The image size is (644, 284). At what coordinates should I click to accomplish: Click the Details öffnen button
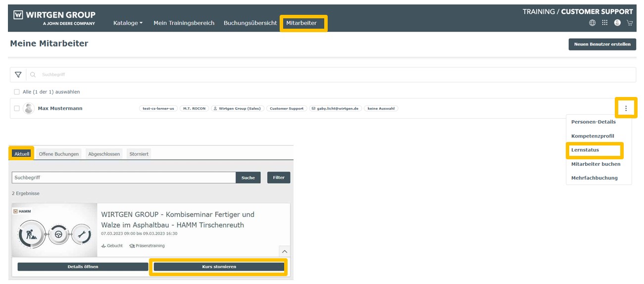point(83,267)
